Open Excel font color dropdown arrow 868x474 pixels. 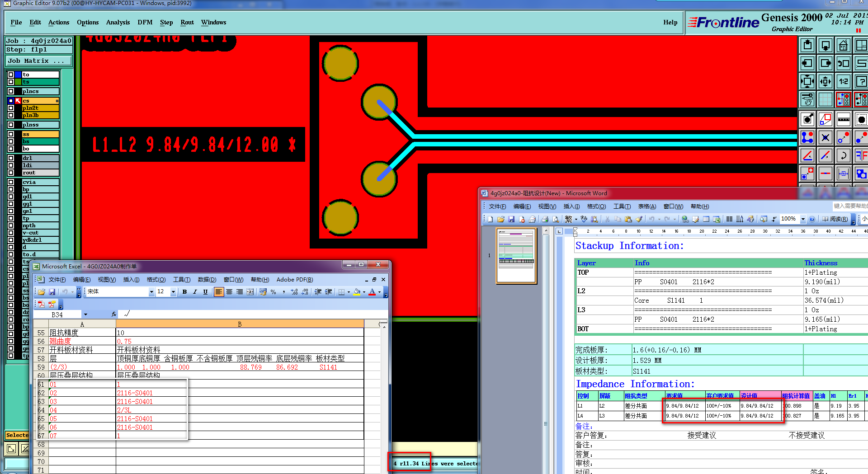(379, 292)
